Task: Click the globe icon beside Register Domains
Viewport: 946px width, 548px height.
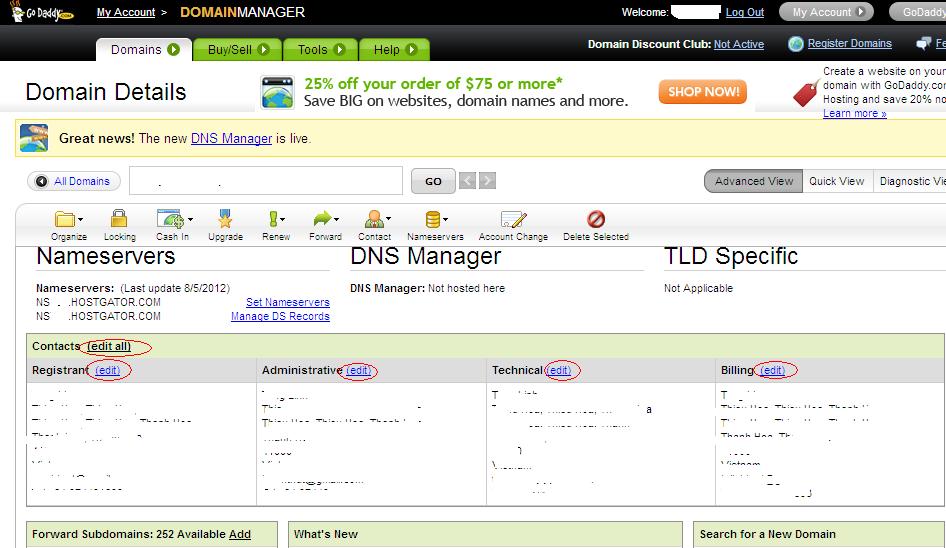Action: (x=796, y=43)
